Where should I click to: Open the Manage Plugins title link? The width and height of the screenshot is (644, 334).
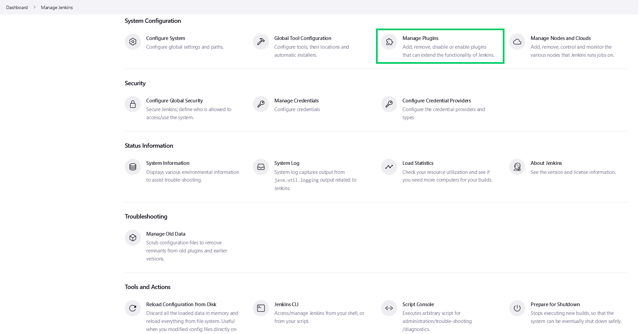click(x=420, y=38)
